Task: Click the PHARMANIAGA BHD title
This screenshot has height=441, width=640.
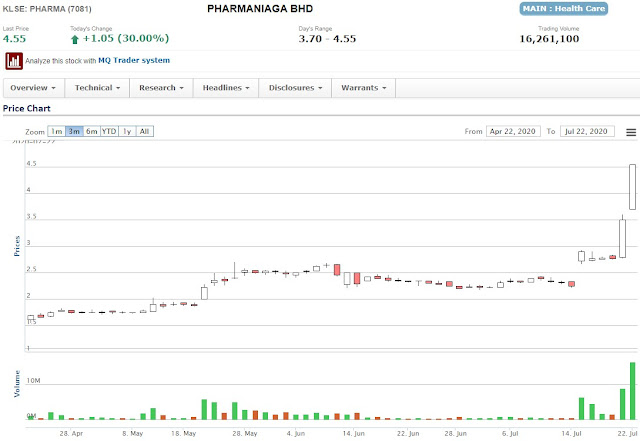Action: 260,9
